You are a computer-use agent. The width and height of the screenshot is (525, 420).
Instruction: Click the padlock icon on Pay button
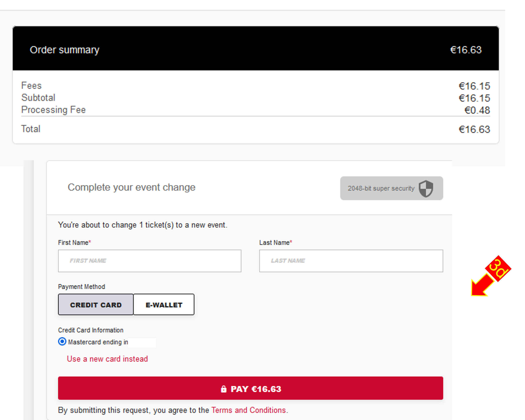pyautogui.click(x=223, y=389)
